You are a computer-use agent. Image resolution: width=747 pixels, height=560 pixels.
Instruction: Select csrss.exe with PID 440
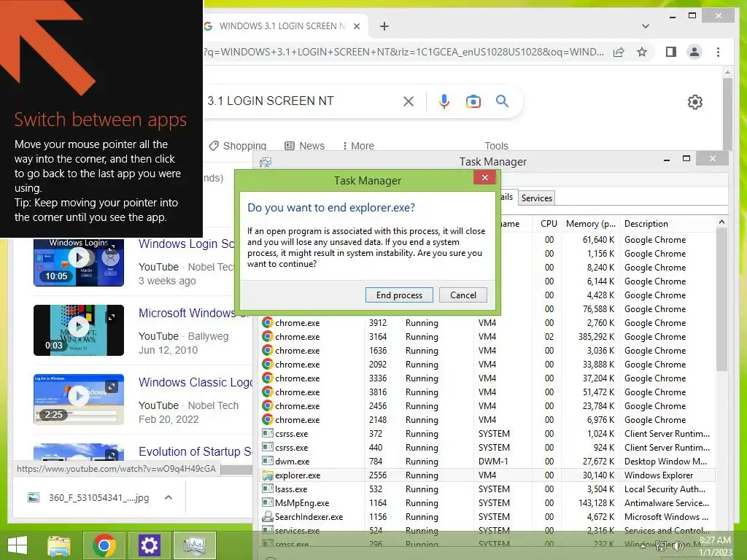pyautogui.click(x=487, y=448)
